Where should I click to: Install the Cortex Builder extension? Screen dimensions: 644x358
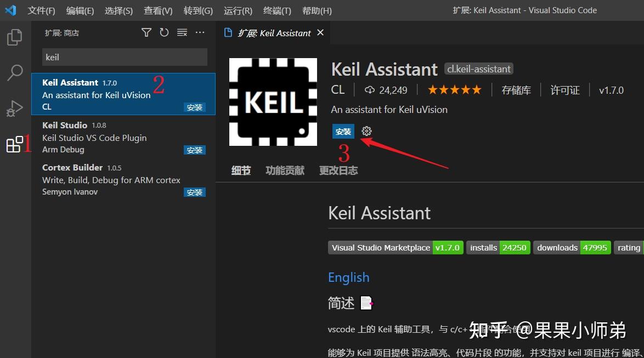[195, 192]
